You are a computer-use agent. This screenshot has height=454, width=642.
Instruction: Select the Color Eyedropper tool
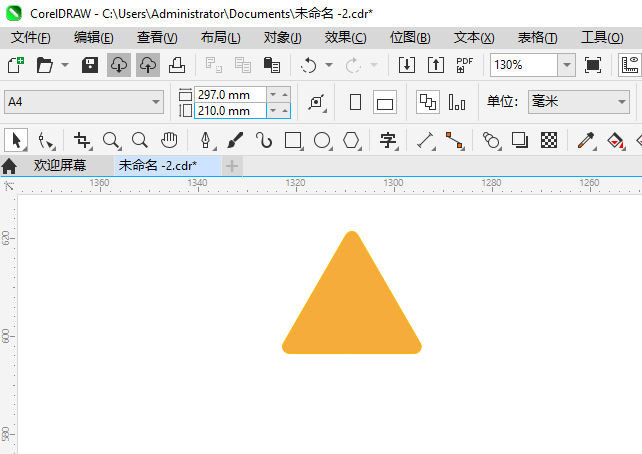coord(586,140)
